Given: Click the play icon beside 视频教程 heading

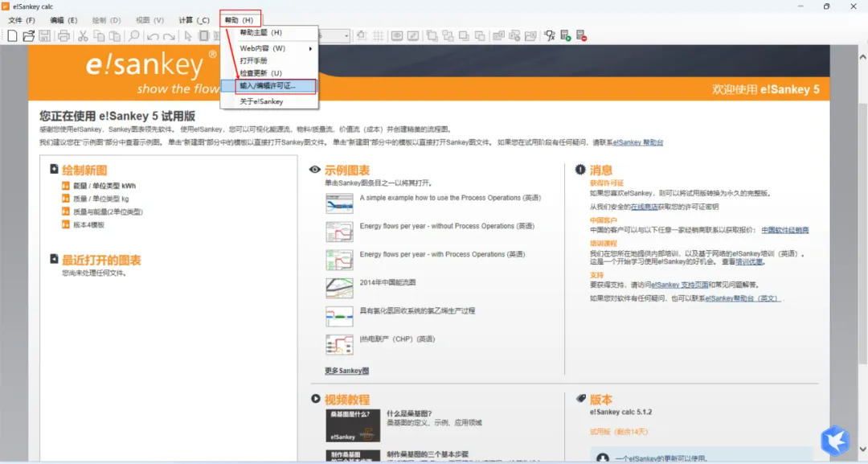Looking at the screenshot, I should click(316, 399).
